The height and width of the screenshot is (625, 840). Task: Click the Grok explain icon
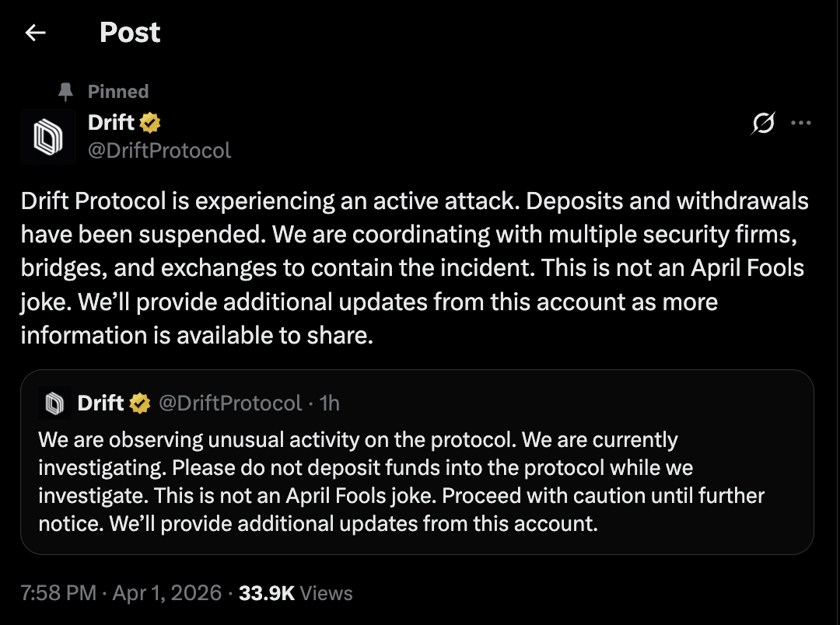[764, 124]
